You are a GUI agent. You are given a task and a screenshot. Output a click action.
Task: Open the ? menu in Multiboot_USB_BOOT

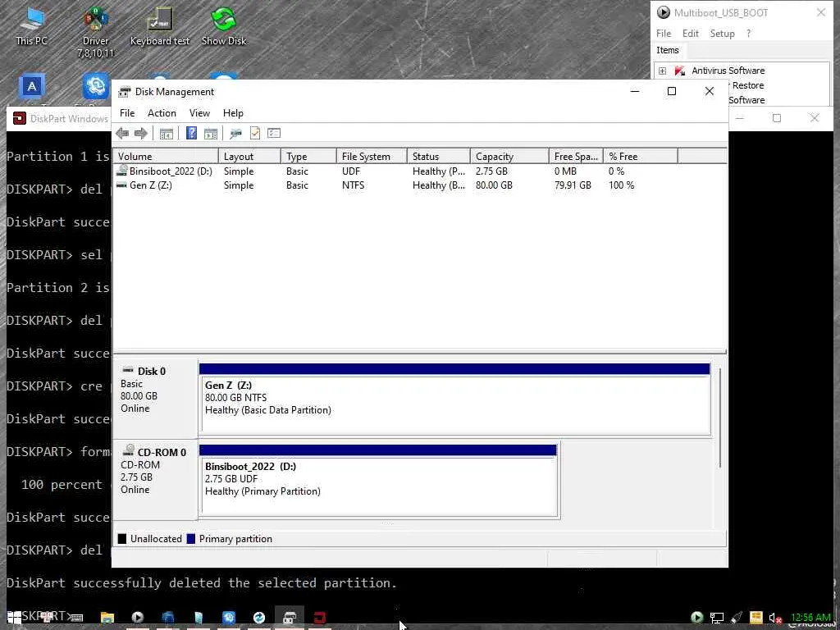click(748, 34)
